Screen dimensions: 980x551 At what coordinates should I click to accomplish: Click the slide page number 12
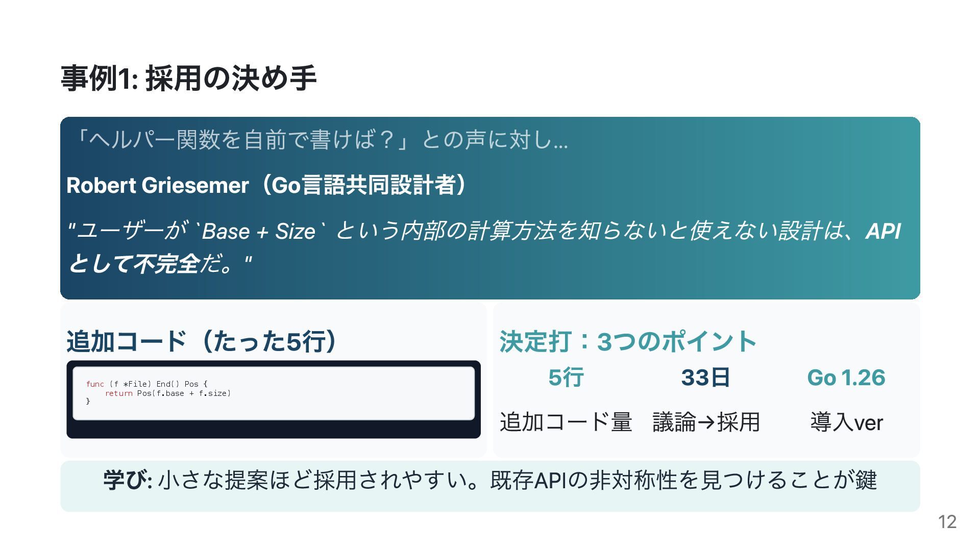coord(947,522)
